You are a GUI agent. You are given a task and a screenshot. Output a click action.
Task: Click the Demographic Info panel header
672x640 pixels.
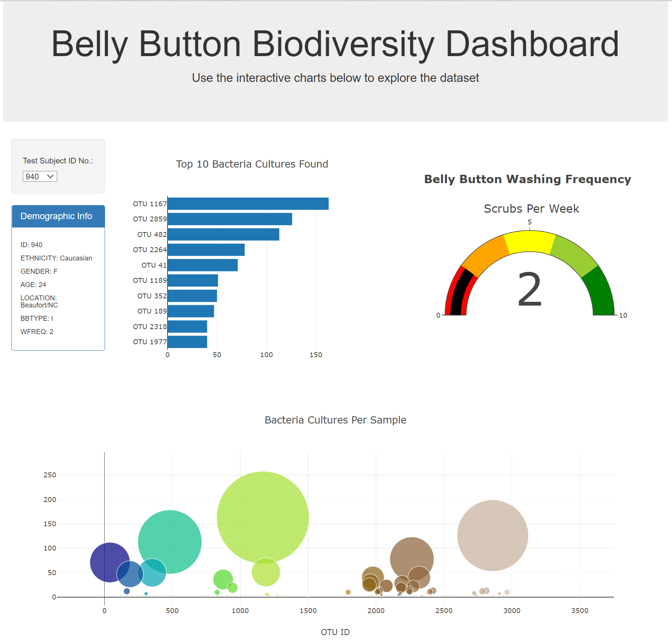58,216
